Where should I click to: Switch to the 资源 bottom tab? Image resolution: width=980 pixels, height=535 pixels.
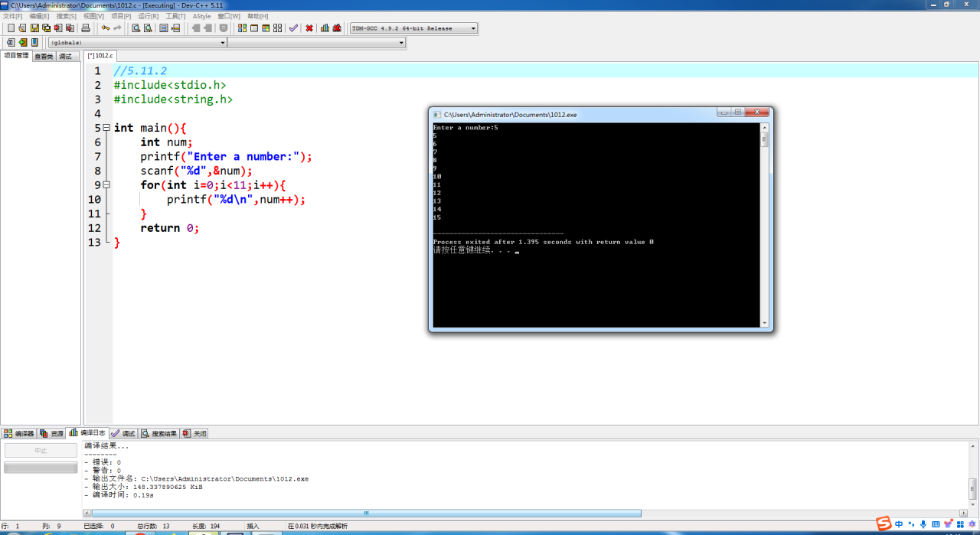[52, 433]
